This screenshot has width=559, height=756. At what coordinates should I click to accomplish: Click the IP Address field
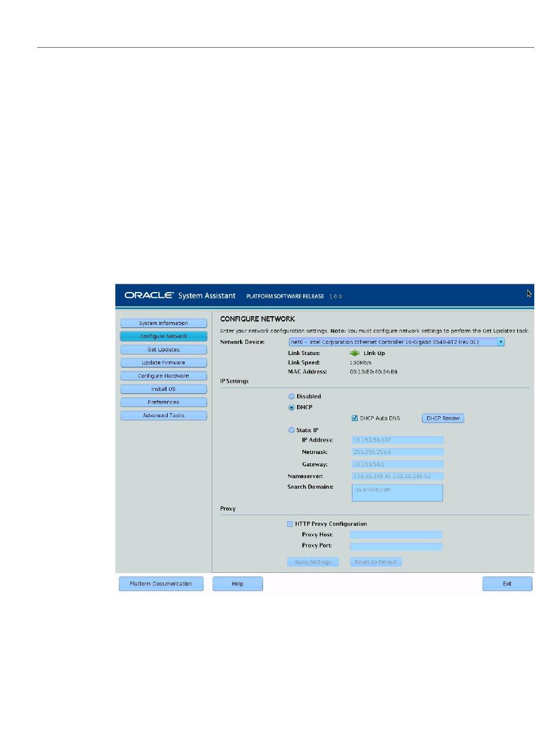(397, 440)
